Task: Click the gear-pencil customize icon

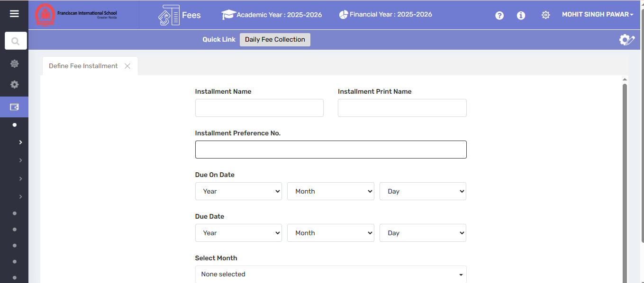Action: pos(626,40)
